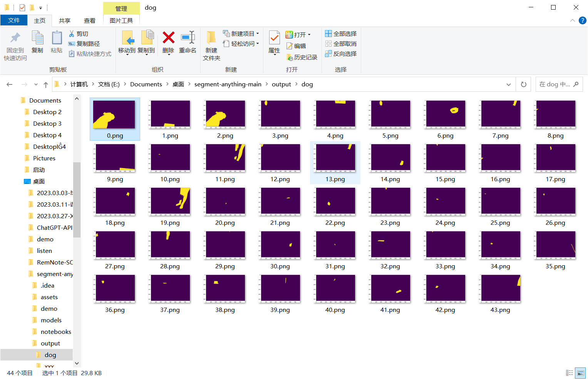Viewport: 588px width, 379px height.
Task: Expand the address bar history dropdown
Action: click(509, 84)
